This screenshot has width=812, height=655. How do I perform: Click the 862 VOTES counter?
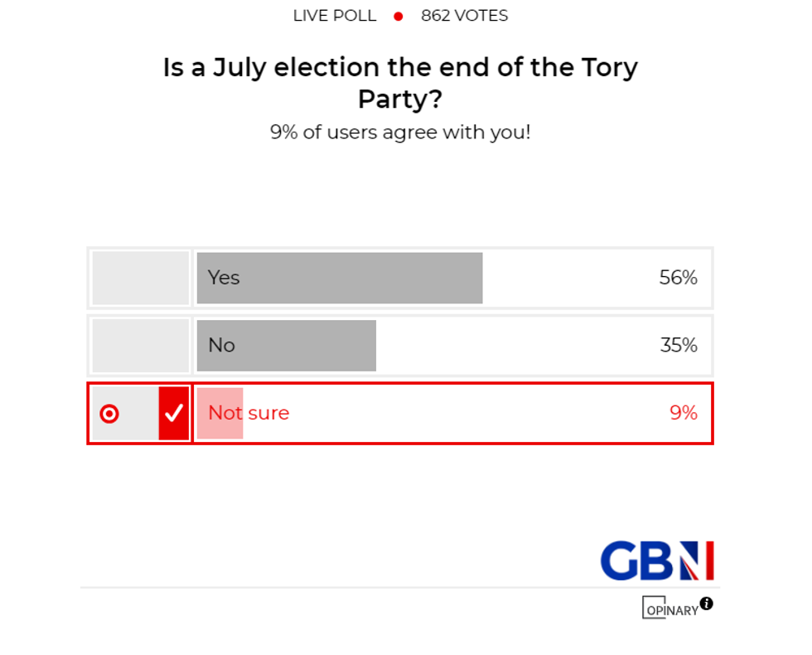(x=464, y=16)
